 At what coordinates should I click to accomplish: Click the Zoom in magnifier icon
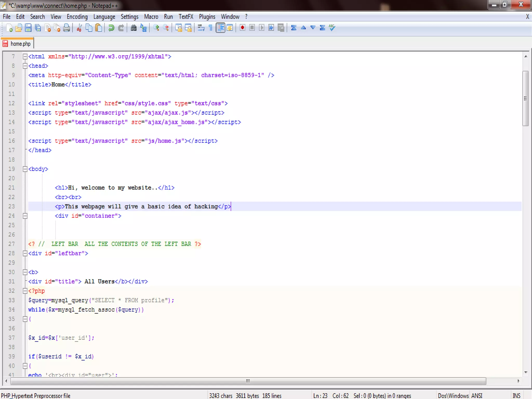tap(156, 28)
